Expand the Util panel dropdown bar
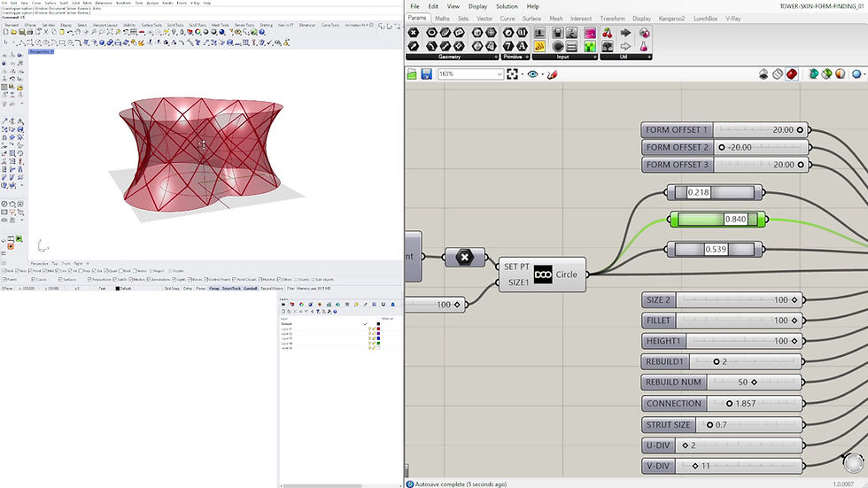868x488 pixels. click(x=626, y=57)
